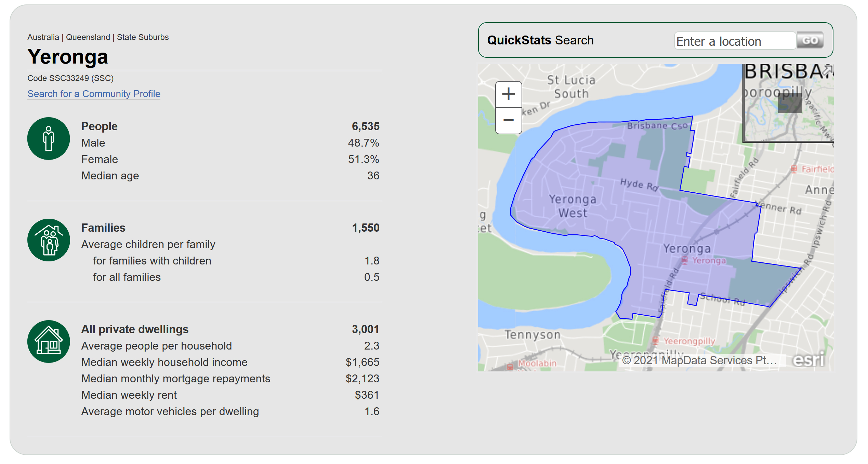The width and height of the screenshot is (868, 464).
Task: Click for families with children label
Action: pos(152,261)
